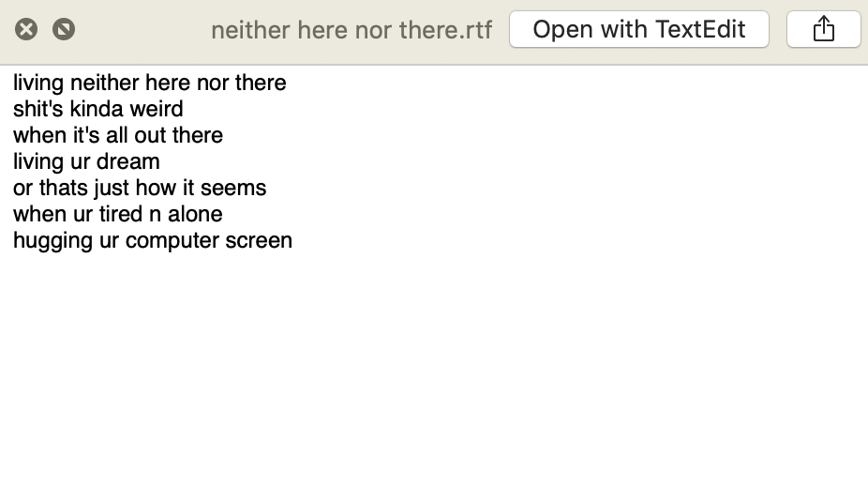Open the Share menu icon

[824, 29]
